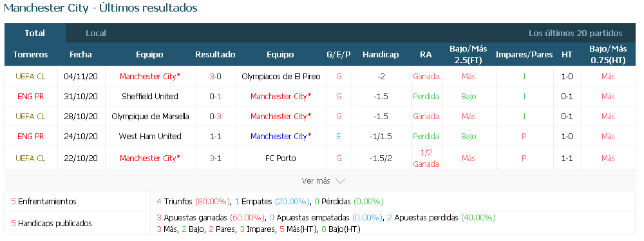This screenshot has width=644, height=241.
Task: Open West Ham United team link
Action: (x=150, y=137)
